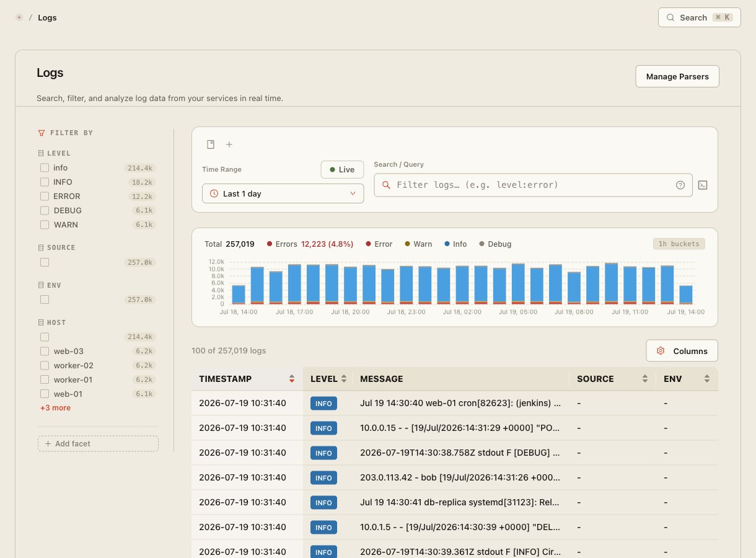Sort the SOURCE column with its arrows
The image size is (756, 558).
645,379
